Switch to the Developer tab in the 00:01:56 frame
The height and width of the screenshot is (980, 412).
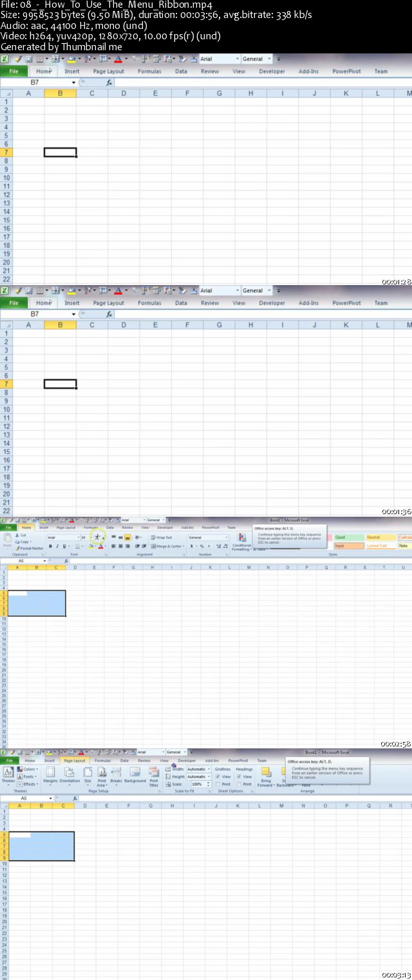(272, 303)
